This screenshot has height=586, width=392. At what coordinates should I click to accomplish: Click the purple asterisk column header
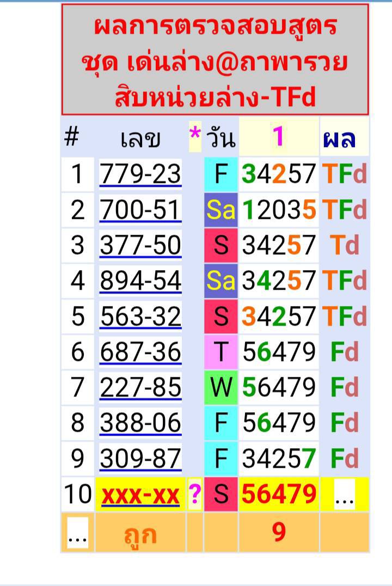click(194, 137)
